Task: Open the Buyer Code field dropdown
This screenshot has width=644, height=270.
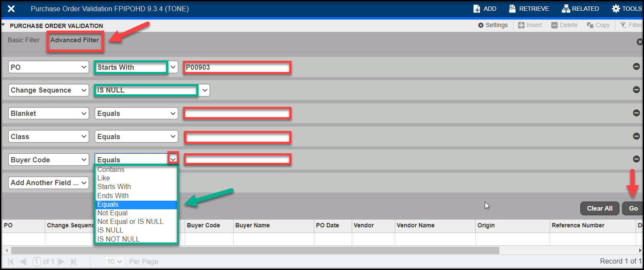Action: tap(49, 160)
